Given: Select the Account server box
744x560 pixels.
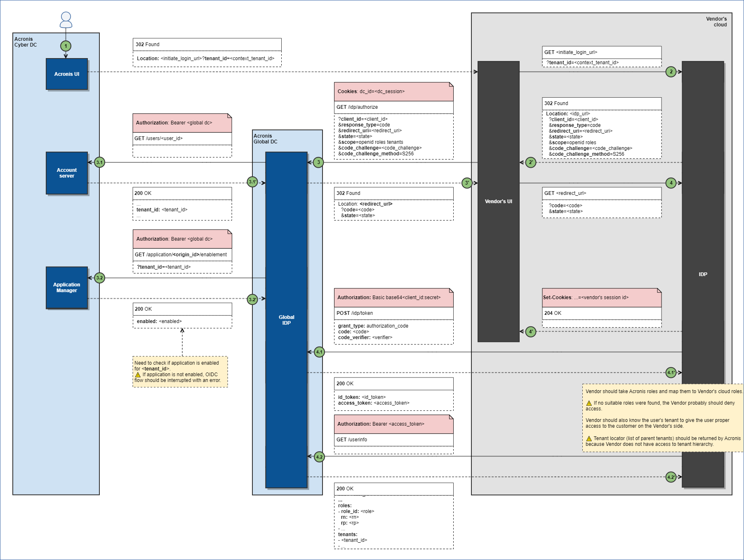Looking at the screenshot, I should click(x=67, y=173).
